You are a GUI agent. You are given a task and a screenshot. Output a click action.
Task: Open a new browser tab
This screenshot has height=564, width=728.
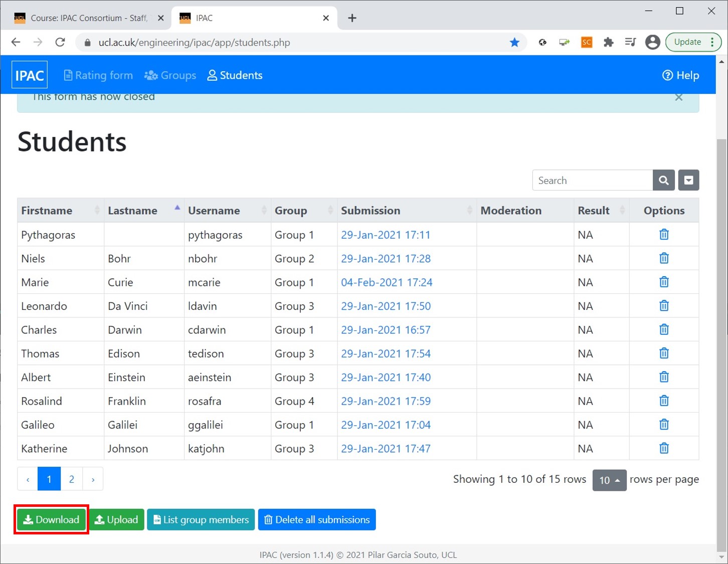(x=352, y=18)
